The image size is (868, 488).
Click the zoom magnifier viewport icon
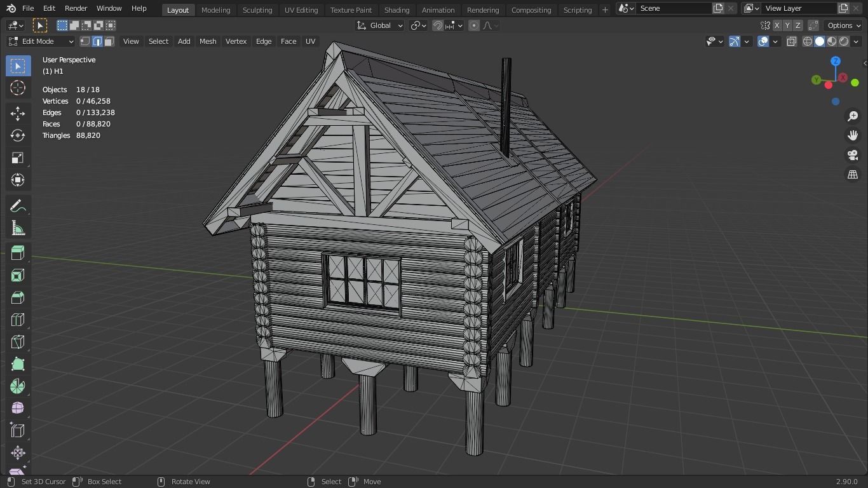(x=853, y=116)
